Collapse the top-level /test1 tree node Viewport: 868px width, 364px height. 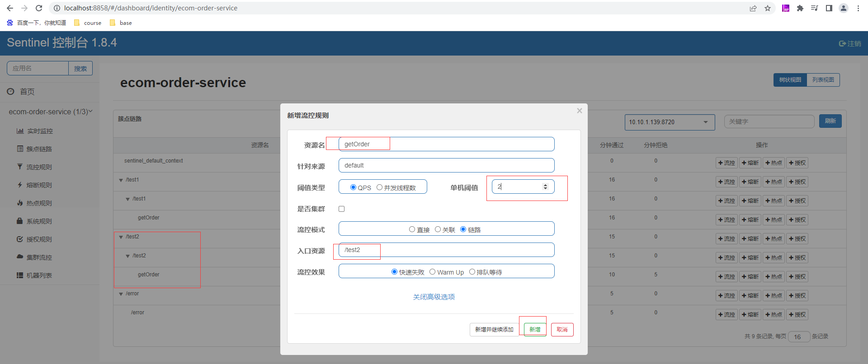(x=121, y=180)
